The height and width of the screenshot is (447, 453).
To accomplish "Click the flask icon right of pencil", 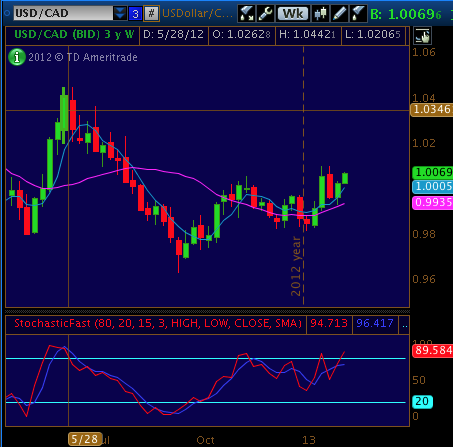I will (358, 14).
